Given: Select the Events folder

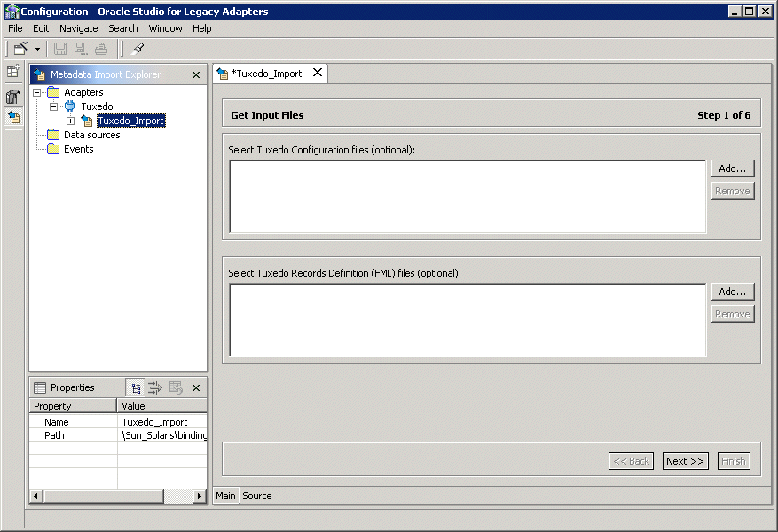Looking at the screenshot, I should (78, 149).
